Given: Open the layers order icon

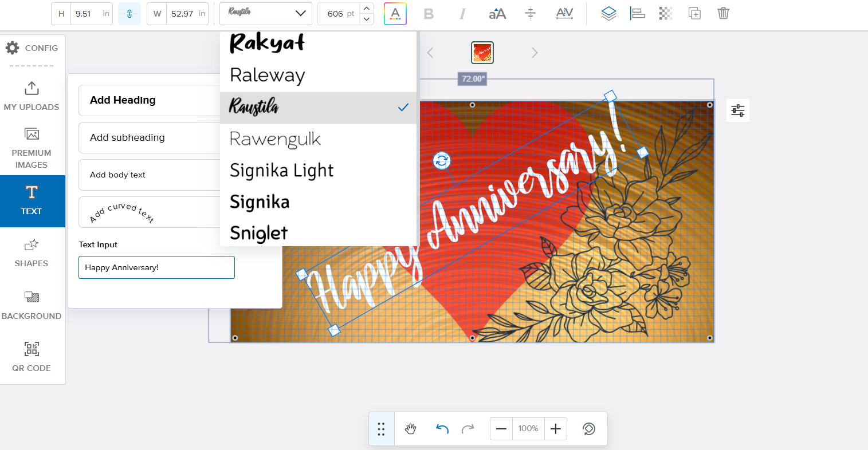Looking at the screenshot, I should point(608,14).
